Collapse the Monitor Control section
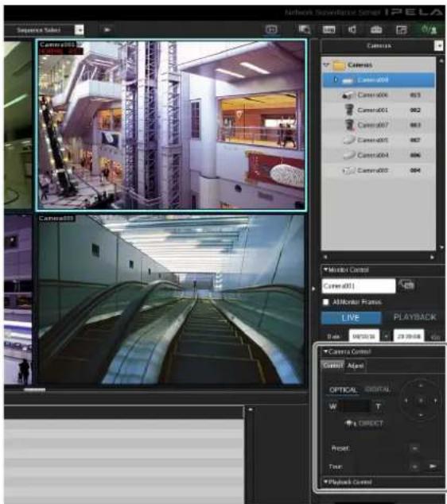Screen dimensions: 447x504 [326, 269]
